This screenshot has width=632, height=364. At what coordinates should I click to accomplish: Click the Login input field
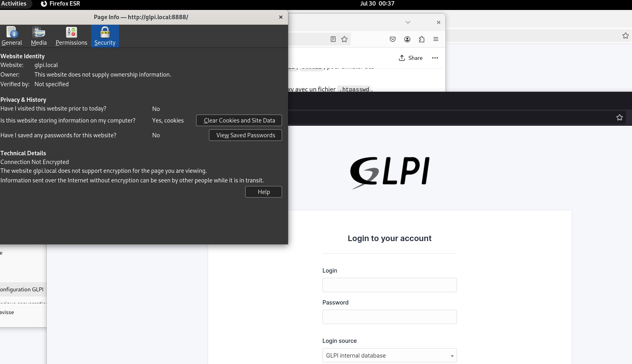click(389, 285)
